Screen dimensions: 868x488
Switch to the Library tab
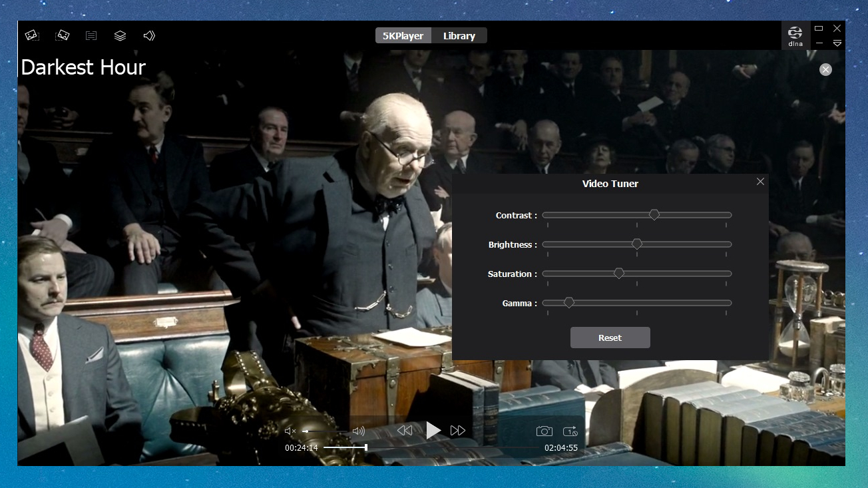pyautogui.click(x=459, y=36)
